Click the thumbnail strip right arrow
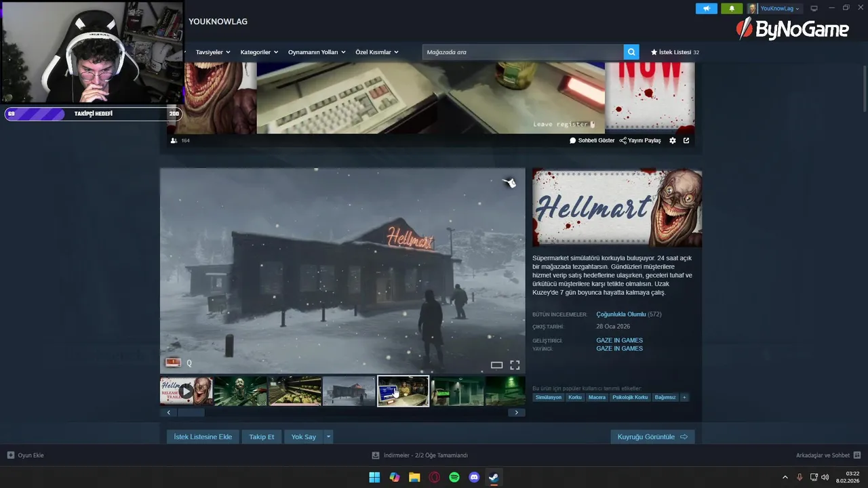 [x=517, y=412]
